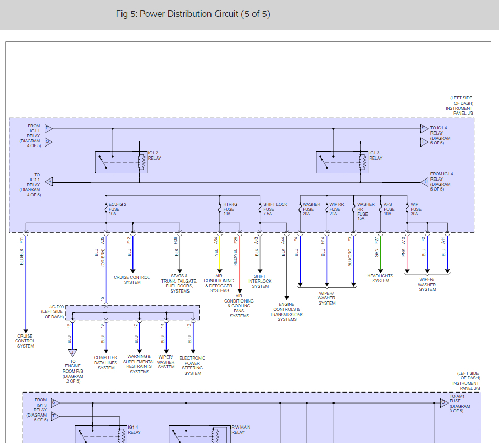Image resolution: width=499 pixels, height=448 pixels.
Task: Click the HEADLIGHTS SYSTEM label
Action: [x=381, y=278]
